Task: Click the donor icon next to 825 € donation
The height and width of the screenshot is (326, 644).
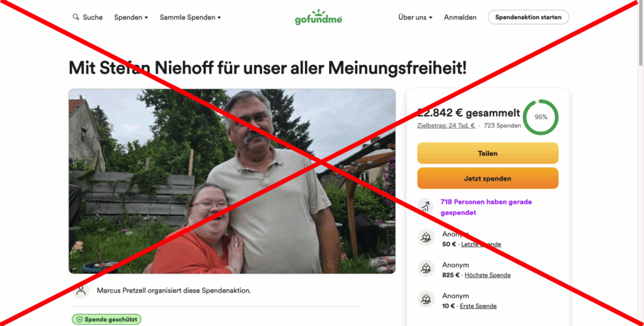Action: click(426, 269)
